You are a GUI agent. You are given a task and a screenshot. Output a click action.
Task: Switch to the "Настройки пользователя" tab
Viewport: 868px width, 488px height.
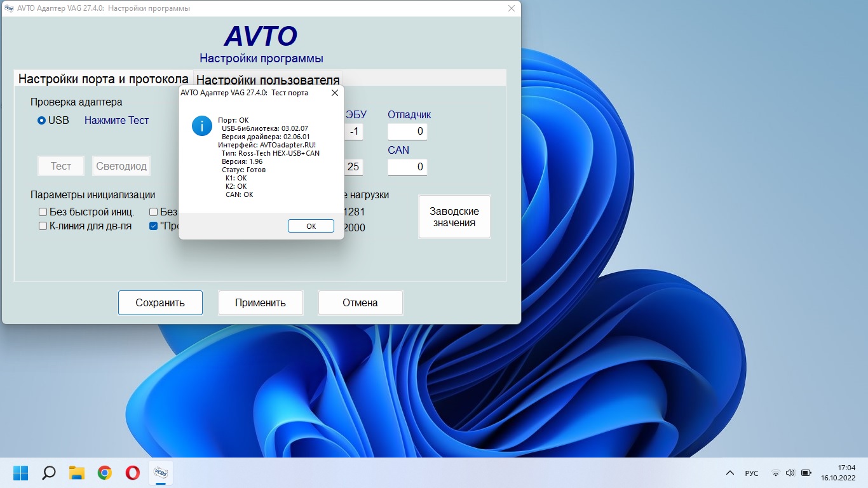268,79
